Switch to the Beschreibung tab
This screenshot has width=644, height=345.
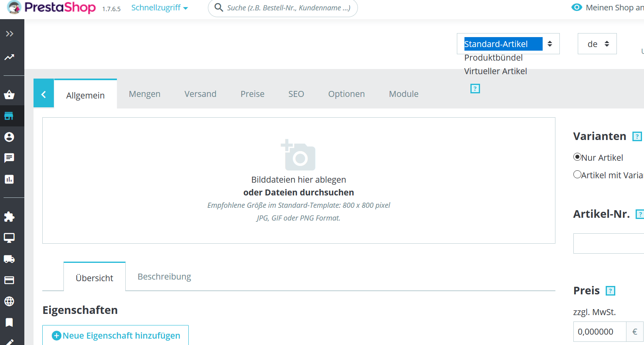[x=164, y=276]
